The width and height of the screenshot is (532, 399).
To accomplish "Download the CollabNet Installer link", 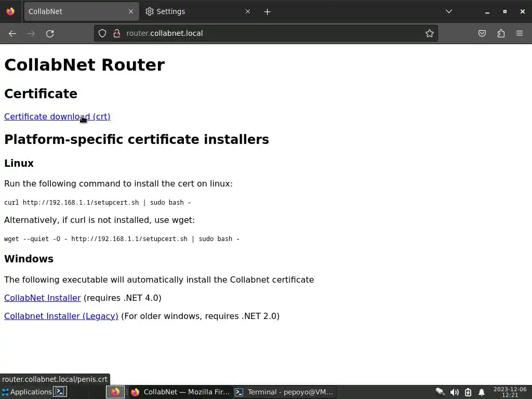I will [43, 298].
